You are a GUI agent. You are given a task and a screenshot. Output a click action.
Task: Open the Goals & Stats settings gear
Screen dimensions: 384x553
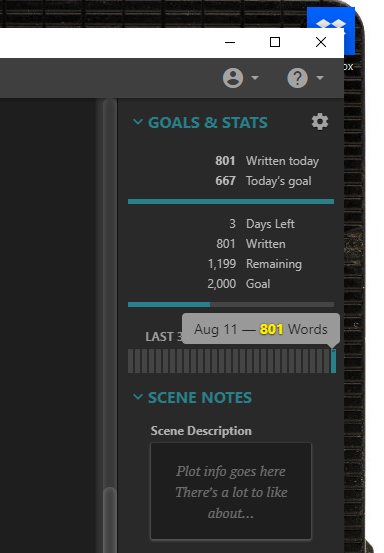tap(320, 122)
